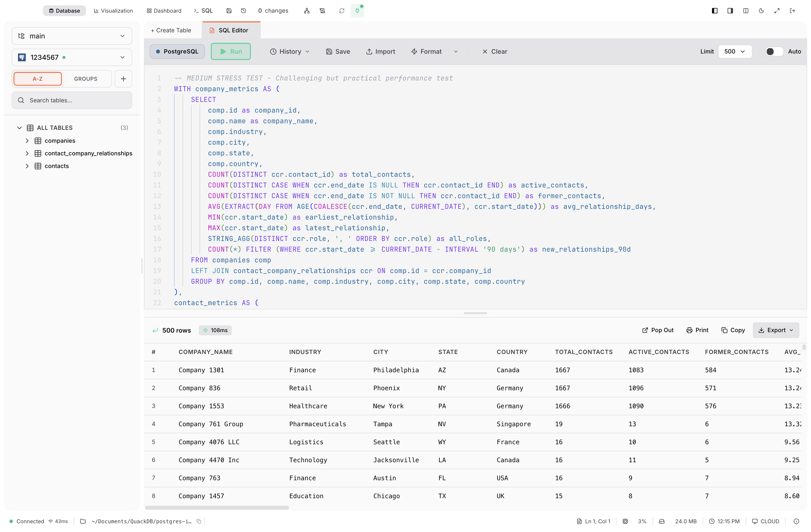Viewport: 811px width, 532px height.
Task: Click the fullscreen expand arrows icon
Action: tap(776, 10)
